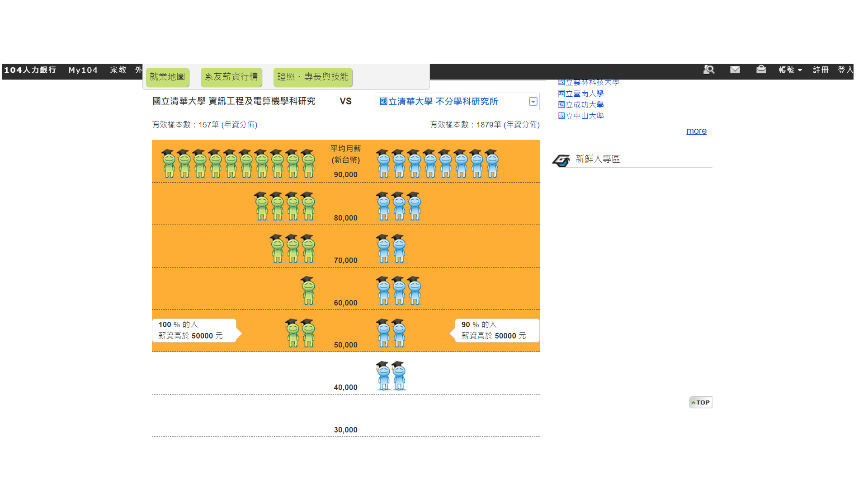
Task: Click the more schools link
Action: coord(696,131)
